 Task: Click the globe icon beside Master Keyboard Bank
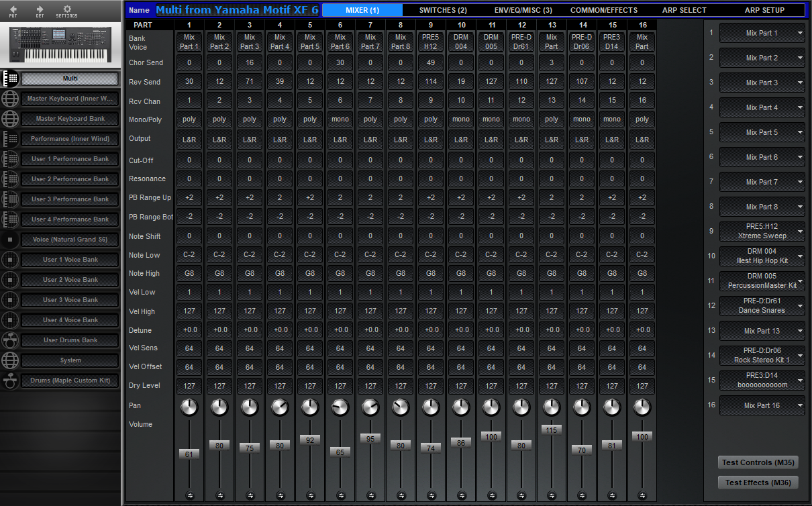(x=10, y=118)
